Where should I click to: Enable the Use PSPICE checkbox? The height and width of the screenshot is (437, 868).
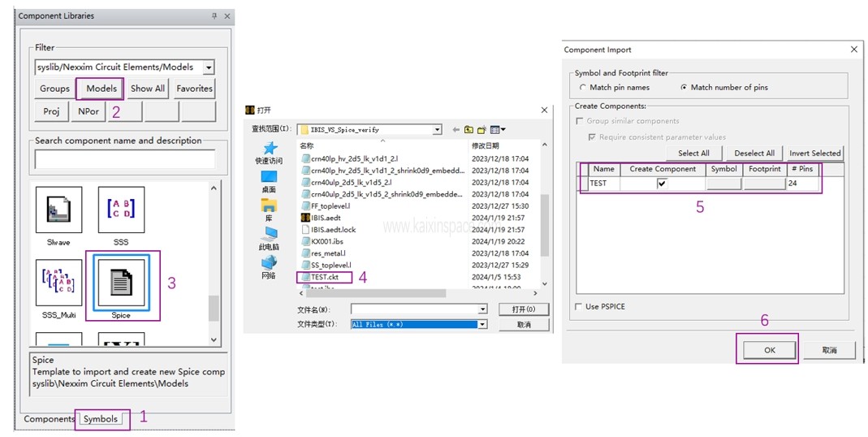[x=578, y=306]
